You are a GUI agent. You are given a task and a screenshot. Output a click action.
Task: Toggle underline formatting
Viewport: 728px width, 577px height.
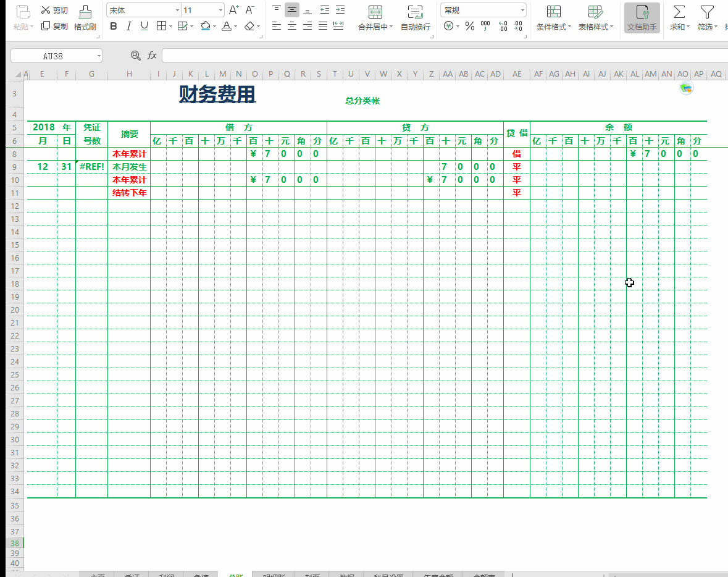pos(144,26)
